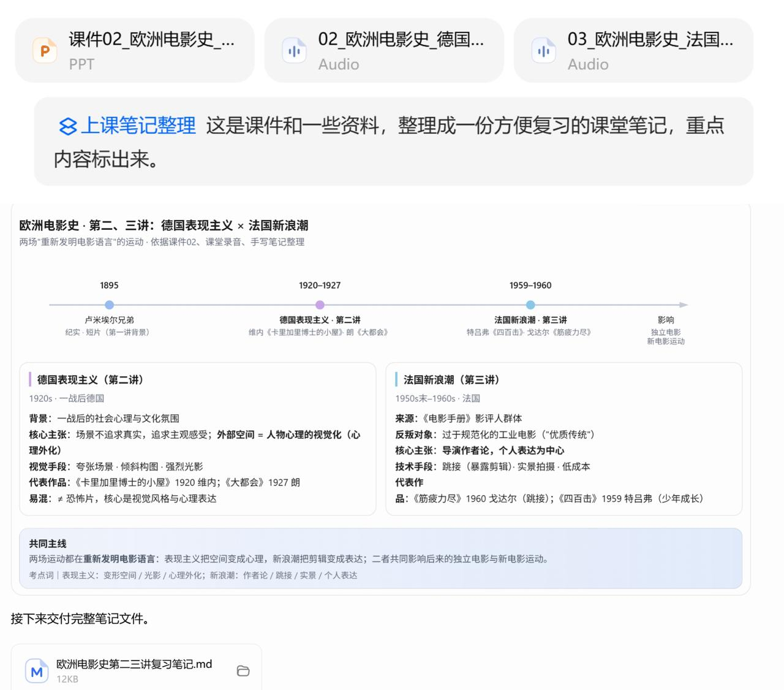784x690 pixels.
Task: Click the 上课笔记整理 skill icon
Action: pyautogui.click(x=67, y=126)
